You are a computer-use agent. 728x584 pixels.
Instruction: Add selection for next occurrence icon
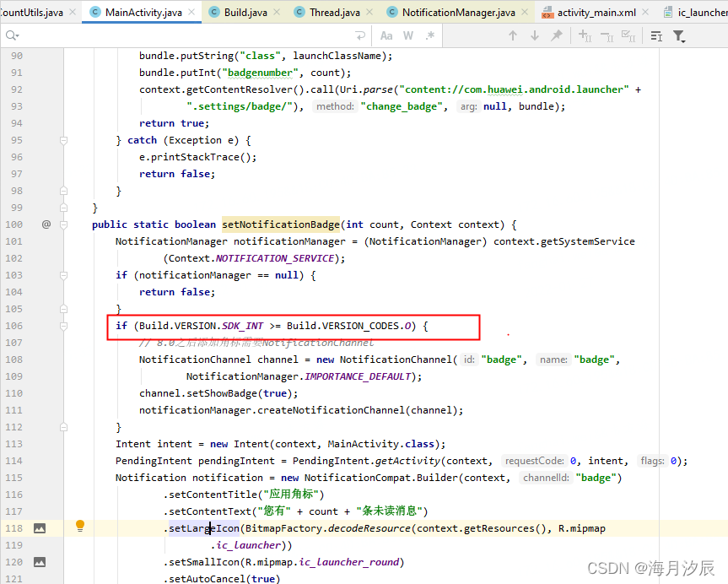[585, 35]
